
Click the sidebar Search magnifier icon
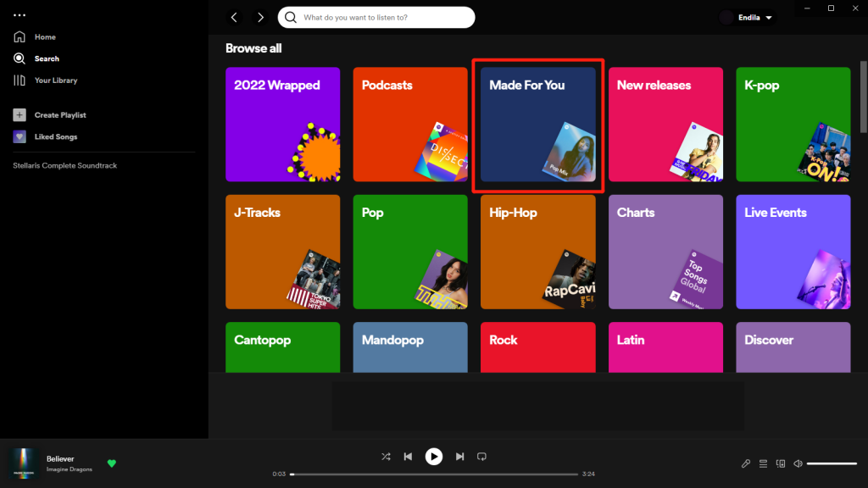coord(19,58)
